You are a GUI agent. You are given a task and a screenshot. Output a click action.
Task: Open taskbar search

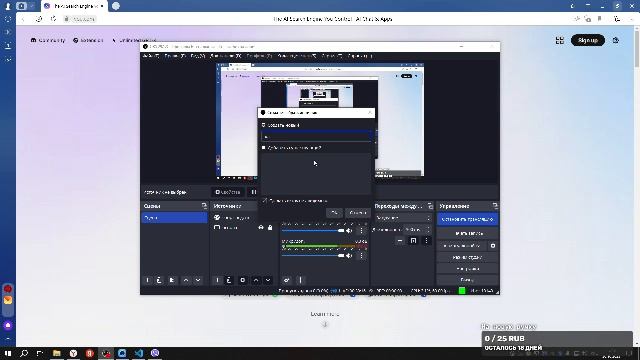pos(24,353)
